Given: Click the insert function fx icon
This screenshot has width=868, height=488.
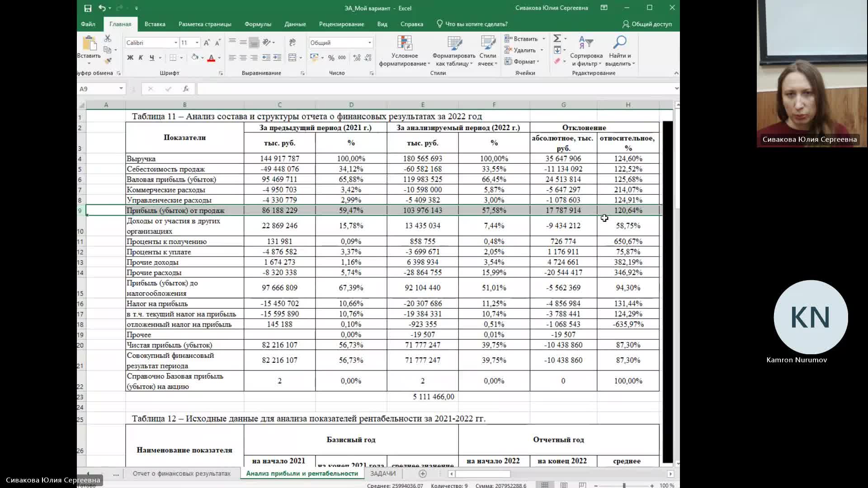Looking at the screenshot, I should (186, 89).
